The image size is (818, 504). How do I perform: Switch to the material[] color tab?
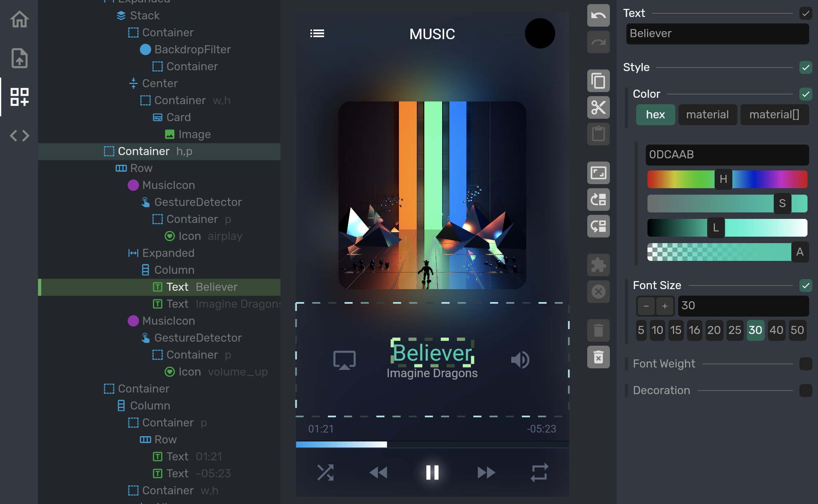(774, 115)
